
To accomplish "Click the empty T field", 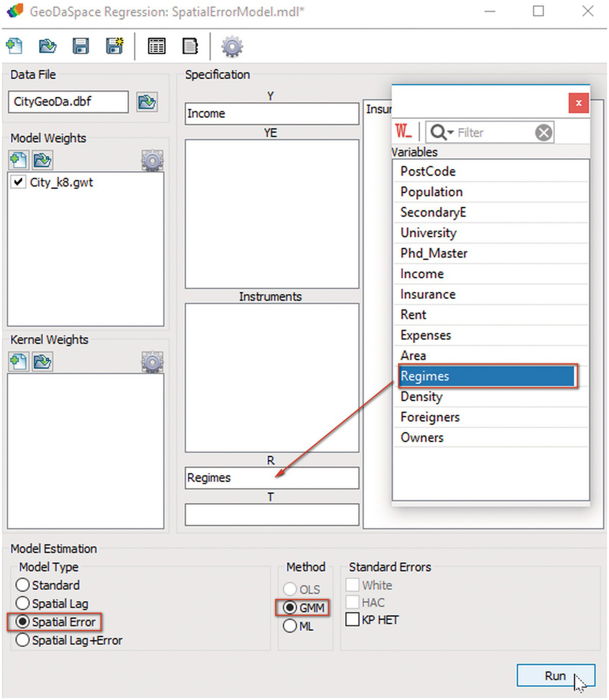I will click(272, 514).
